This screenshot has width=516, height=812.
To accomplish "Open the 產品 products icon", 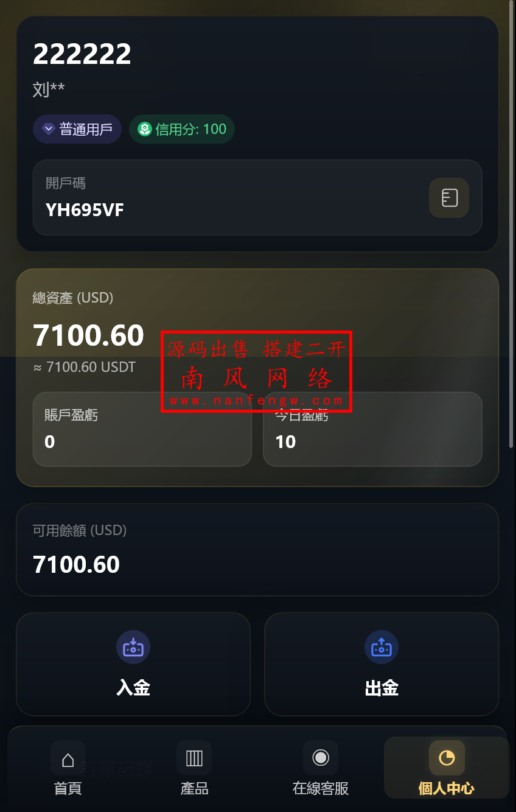I will coord(194,758).
